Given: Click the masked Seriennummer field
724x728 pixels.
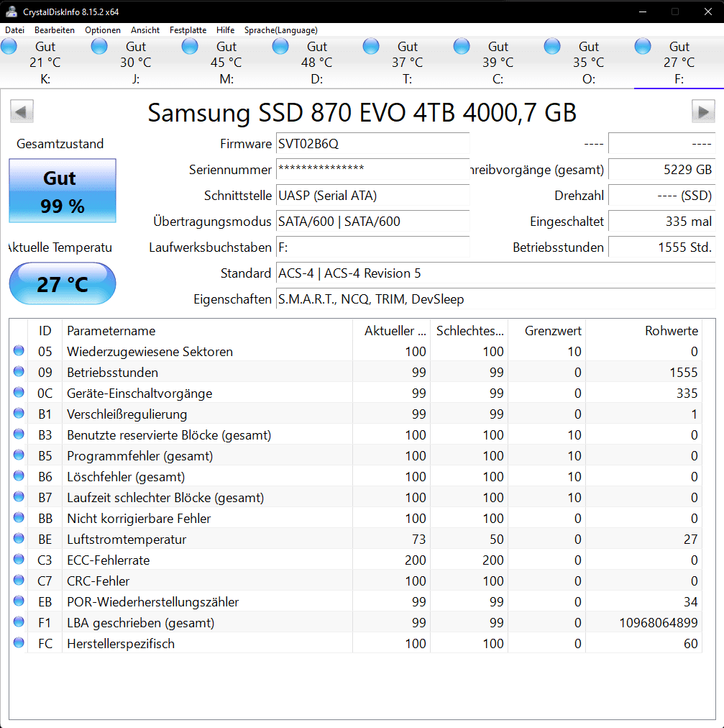Looking at the screenshot, I should (x=372, y=170).
